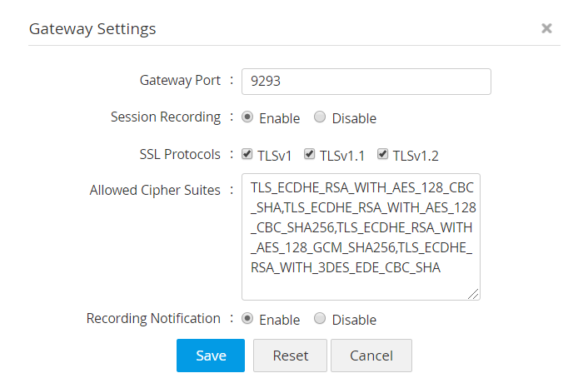Click the Gateway Port label
588x388 pixels.
pyautogui.click(x=180, y=80)
